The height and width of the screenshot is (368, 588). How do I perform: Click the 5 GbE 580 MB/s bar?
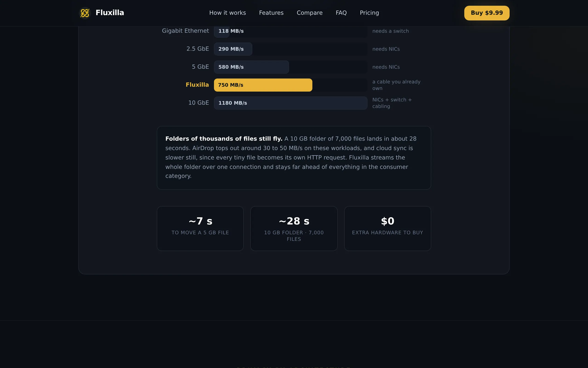click(252, 67)
